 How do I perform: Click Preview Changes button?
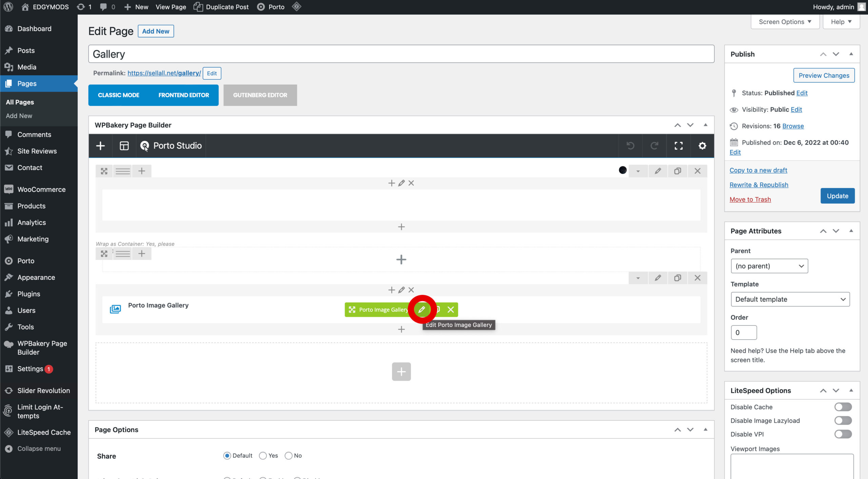click(824, 75)
